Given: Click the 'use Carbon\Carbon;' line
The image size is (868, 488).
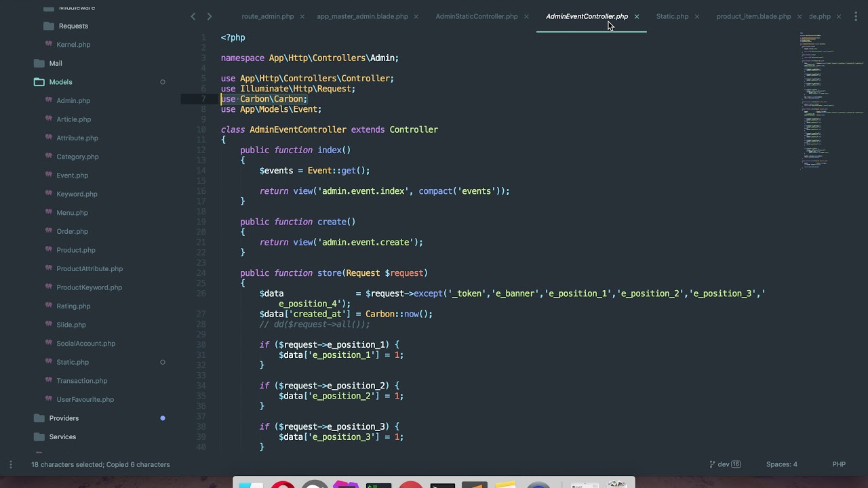Looking at the screenshot, I should pyautogui.click(x=264, y=99).
